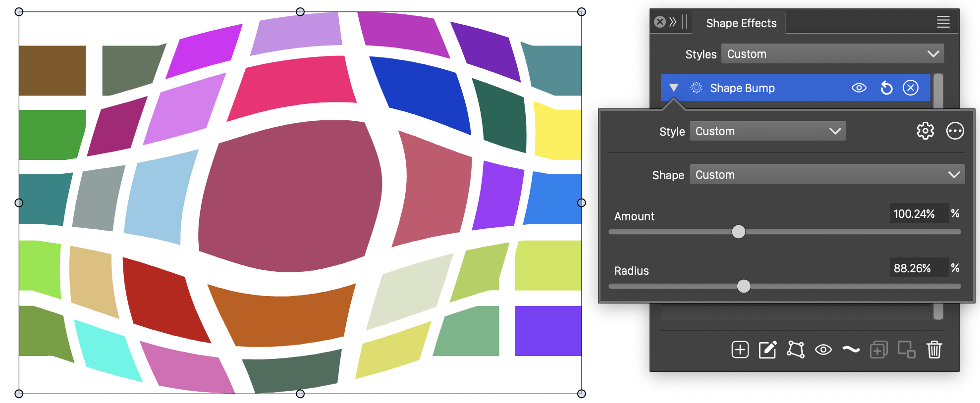980x403 pixels.
Task: Remove the Shape Bump effect with X icon
Action: [x=911, y=88]
